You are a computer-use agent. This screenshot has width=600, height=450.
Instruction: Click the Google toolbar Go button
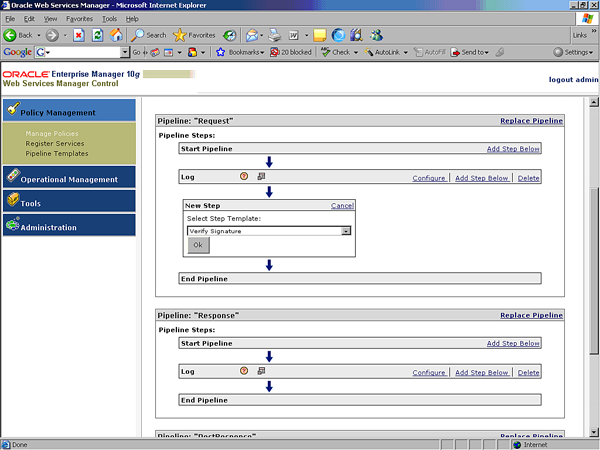coord(137,52)
